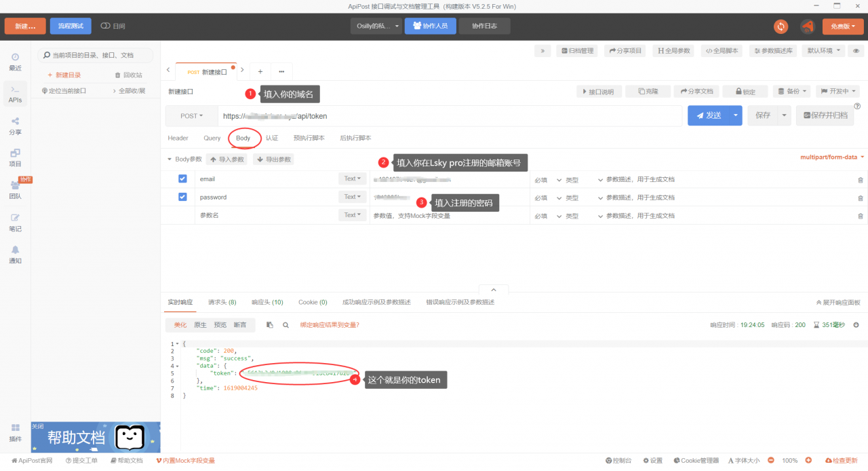
Task: Open the 通知 notifications sidebar panel
Action: (x=15, y=255)
